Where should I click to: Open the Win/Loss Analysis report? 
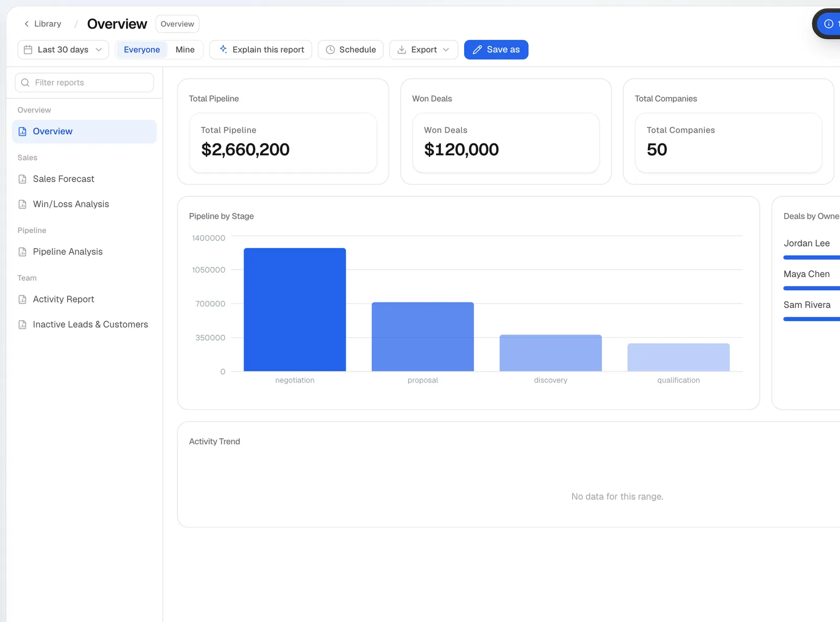point(84,204)
